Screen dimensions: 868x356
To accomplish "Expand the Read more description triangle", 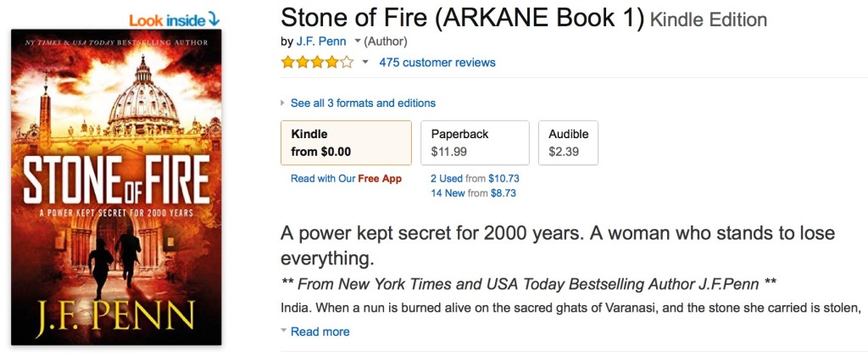I will [x=284, y=331].
